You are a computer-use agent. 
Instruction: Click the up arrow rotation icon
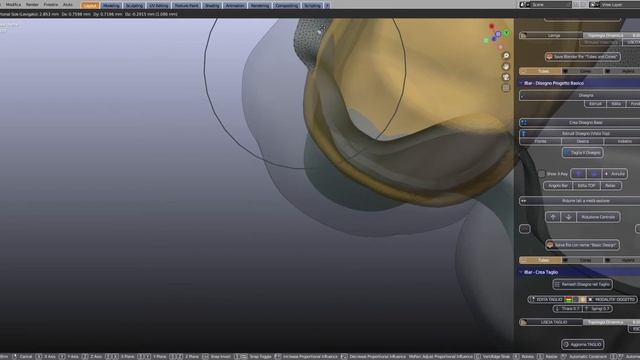point(553,217)
